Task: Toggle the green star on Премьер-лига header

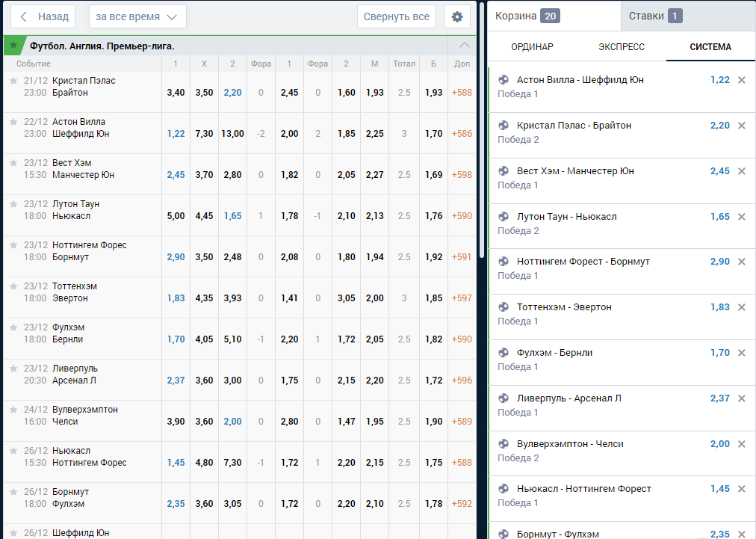Action: pos(13,46)
